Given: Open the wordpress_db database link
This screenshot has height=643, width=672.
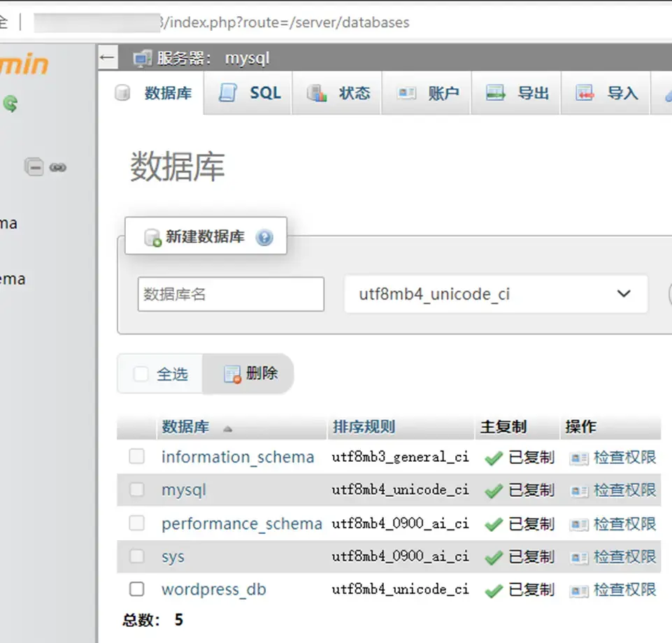Looking at the screenshot, I should pyautogui.click(x=214, y=590).
